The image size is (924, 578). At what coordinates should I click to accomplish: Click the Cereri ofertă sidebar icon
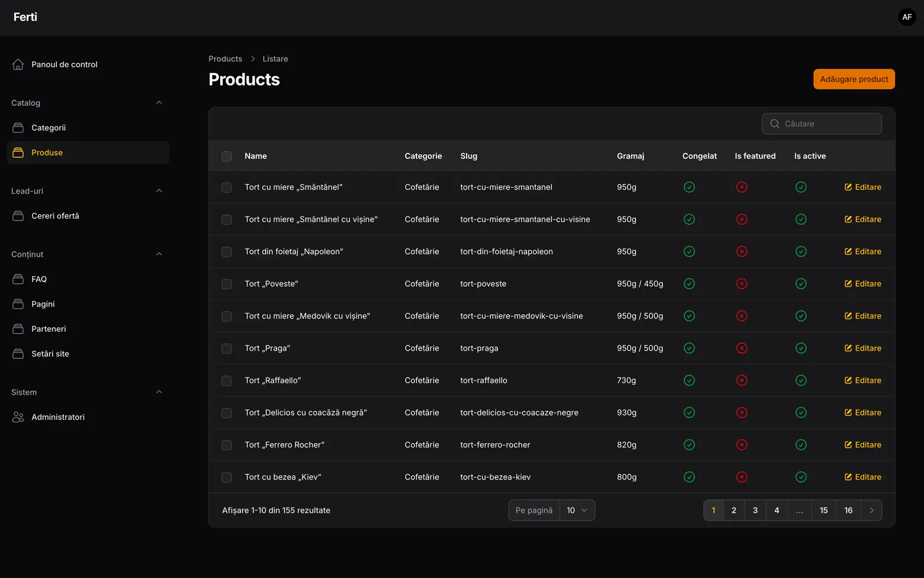[x=18, y=216]
